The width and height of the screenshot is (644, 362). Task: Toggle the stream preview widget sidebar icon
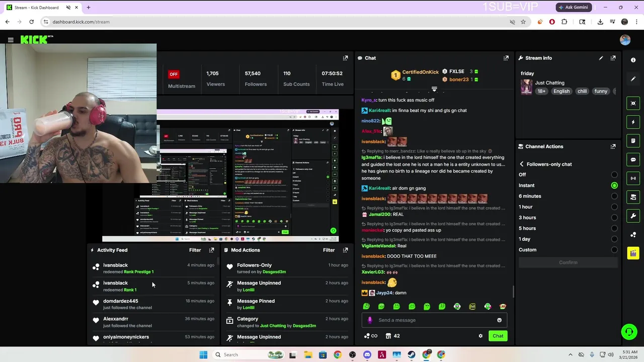coord(633,103)
